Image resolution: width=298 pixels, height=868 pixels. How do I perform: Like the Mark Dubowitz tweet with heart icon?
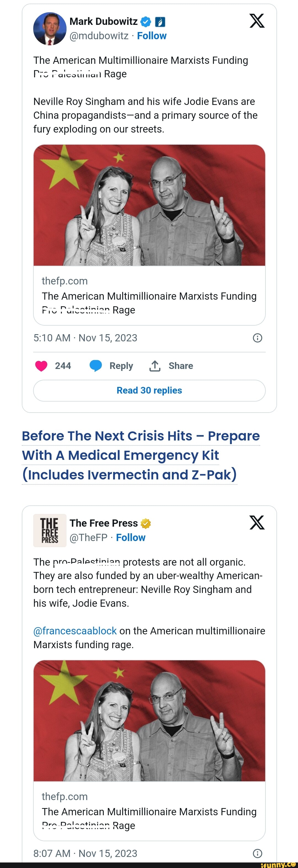click(41, 366)
